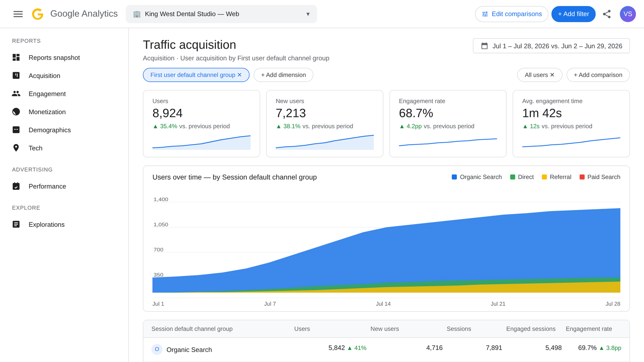Toggle Referral legend swatch
This screenshot has height=362, width=644.
[545, 177]
